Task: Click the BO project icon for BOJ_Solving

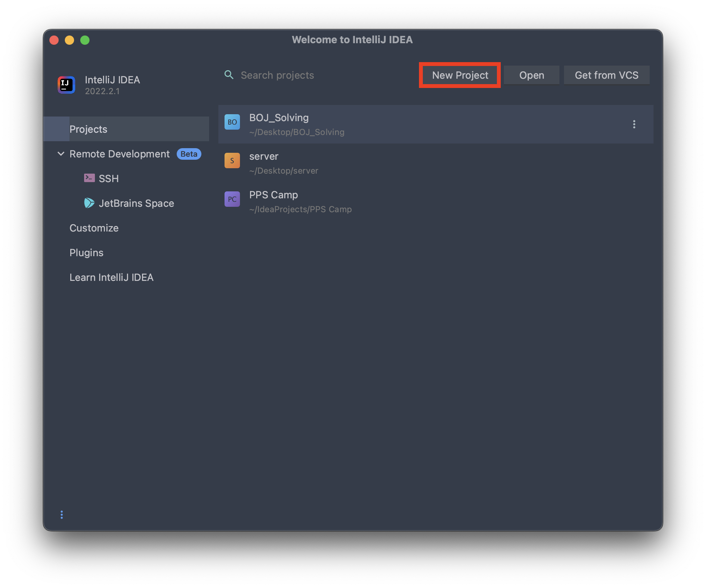Action: (232, 122)
